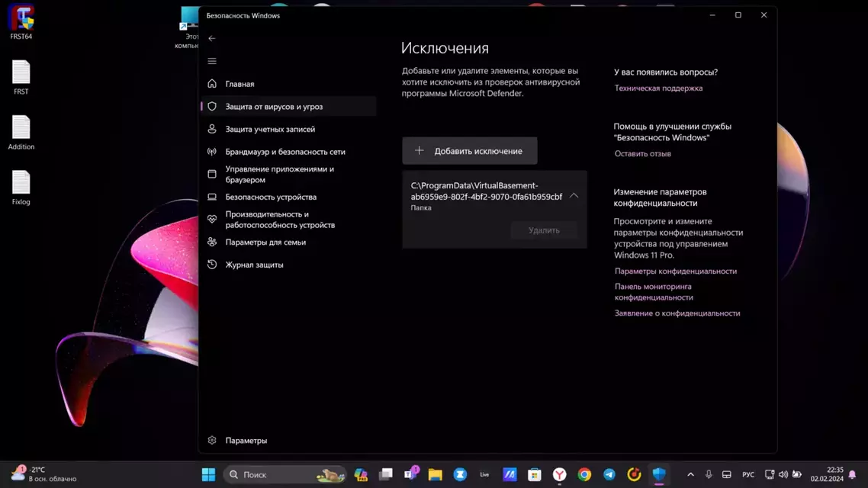Open the Live app on the taskbar
The height and width of the screenshot is (488, 868).
tap(485, 475)
